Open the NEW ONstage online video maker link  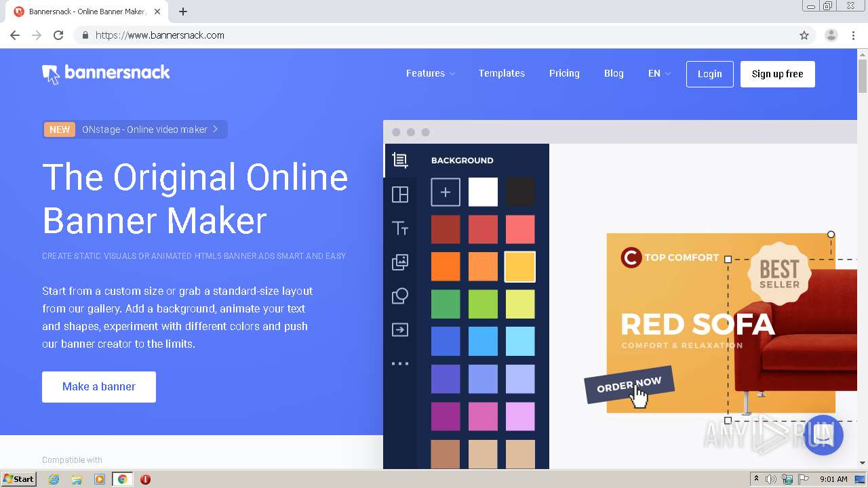[x=135, y=129]
